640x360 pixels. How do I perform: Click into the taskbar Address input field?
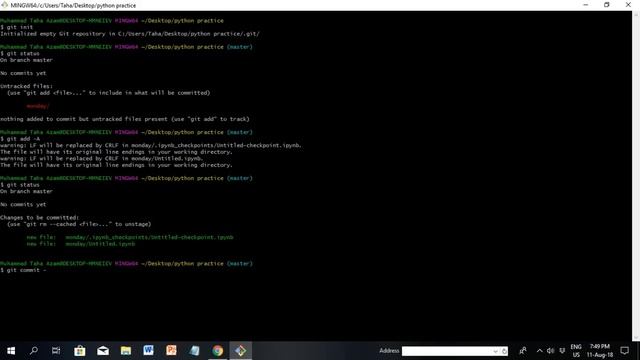(x=447, y=351)
